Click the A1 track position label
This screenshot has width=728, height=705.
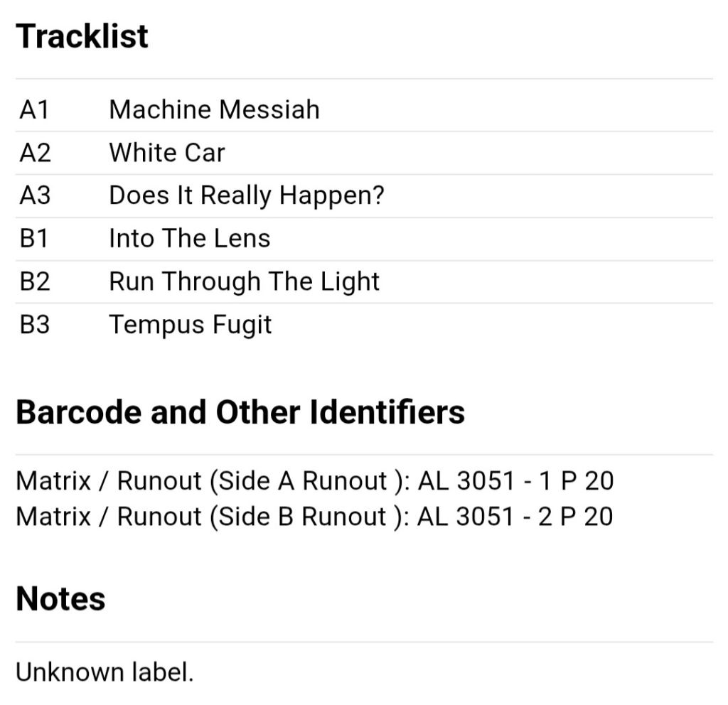point(34,109)
